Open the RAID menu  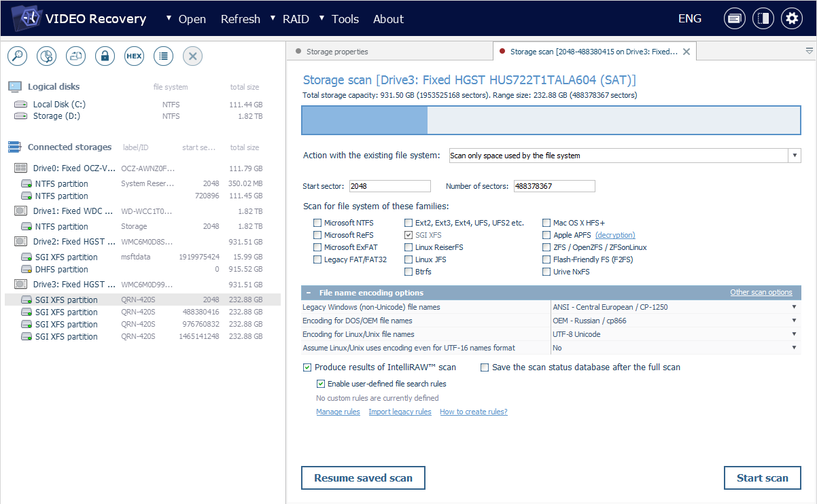pyautogui.click(x=291, y=19)
